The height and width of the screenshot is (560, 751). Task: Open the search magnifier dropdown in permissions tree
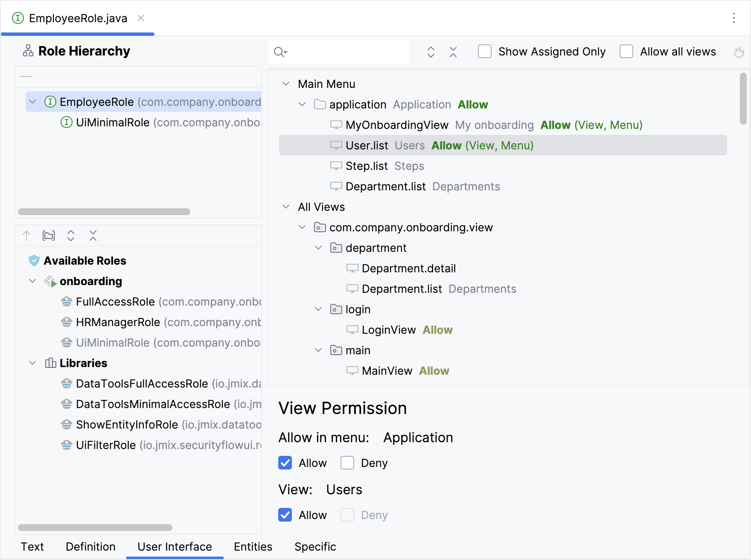280,52
